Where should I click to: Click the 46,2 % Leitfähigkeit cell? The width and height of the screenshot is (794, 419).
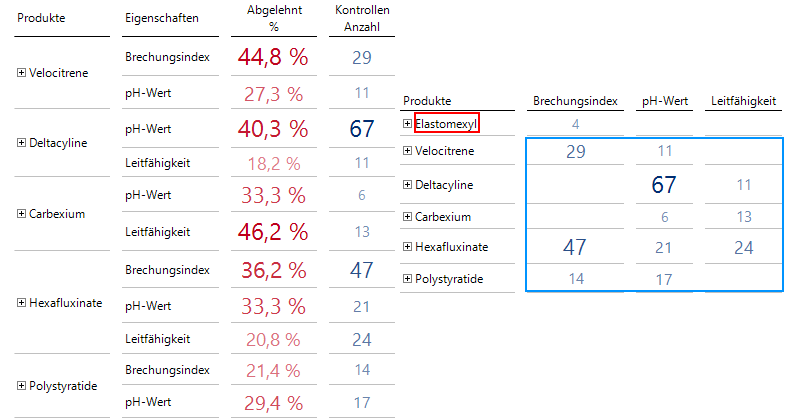pos(273,232)
